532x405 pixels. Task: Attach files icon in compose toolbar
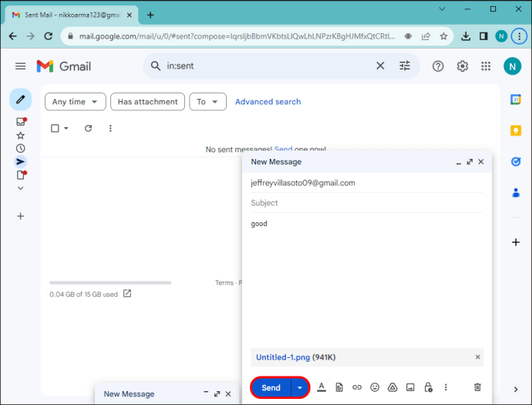click(x=339, y=387)
